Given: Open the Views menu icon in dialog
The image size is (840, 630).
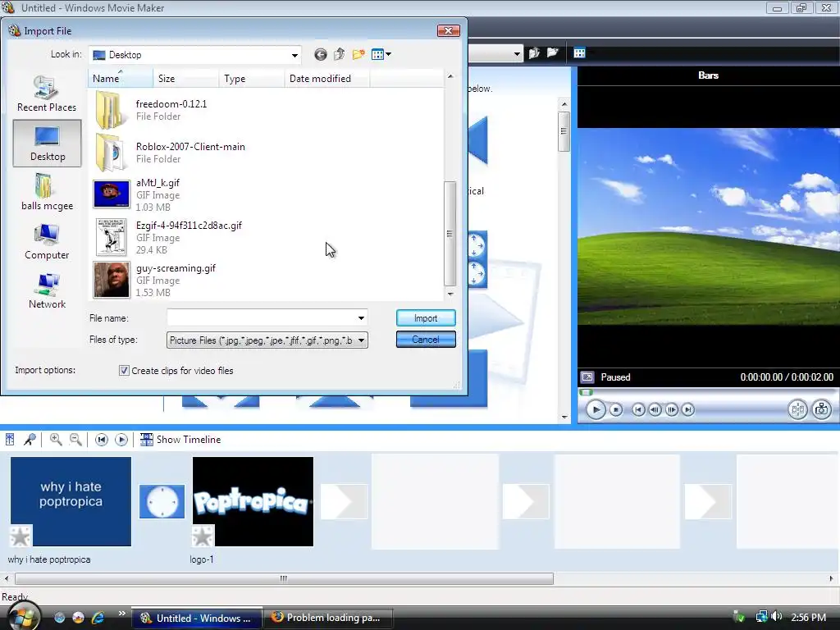Looking at the screenshot, I should 381,54.
